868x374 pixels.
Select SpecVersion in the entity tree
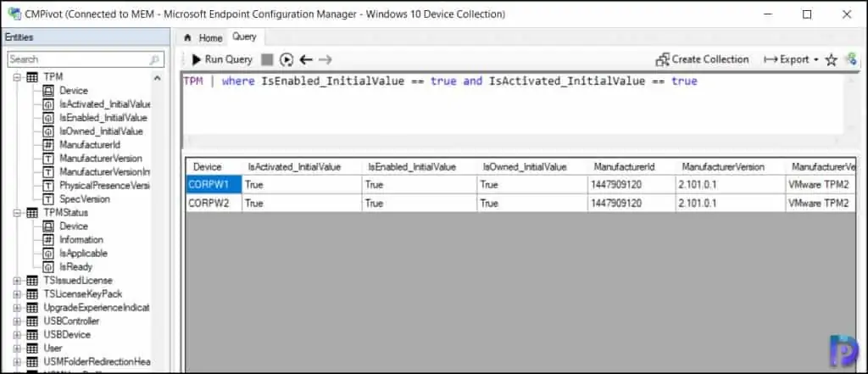tap(84, 199)
